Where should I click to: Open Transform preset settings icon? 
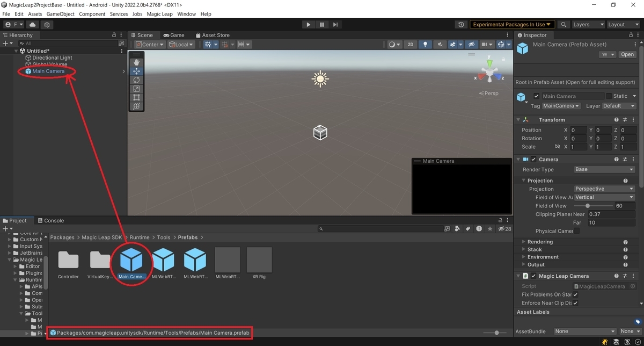[x=625, y=120]
